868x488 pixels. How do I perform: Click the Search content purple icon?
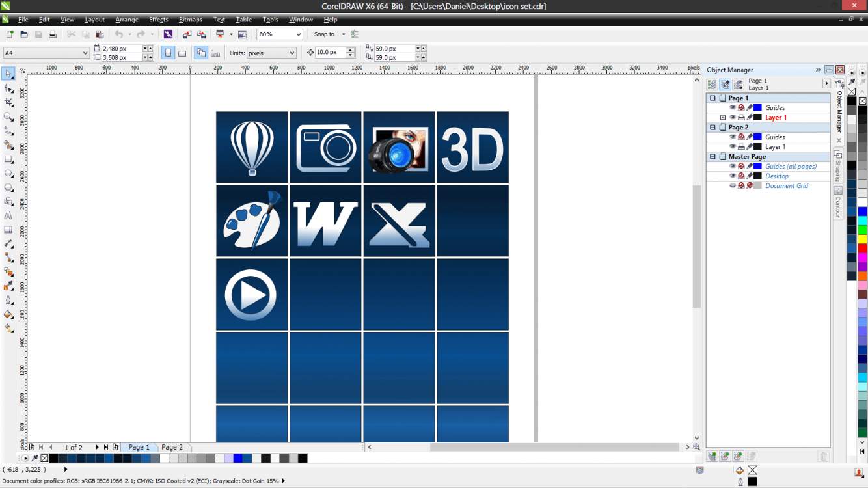click(168, 34)
